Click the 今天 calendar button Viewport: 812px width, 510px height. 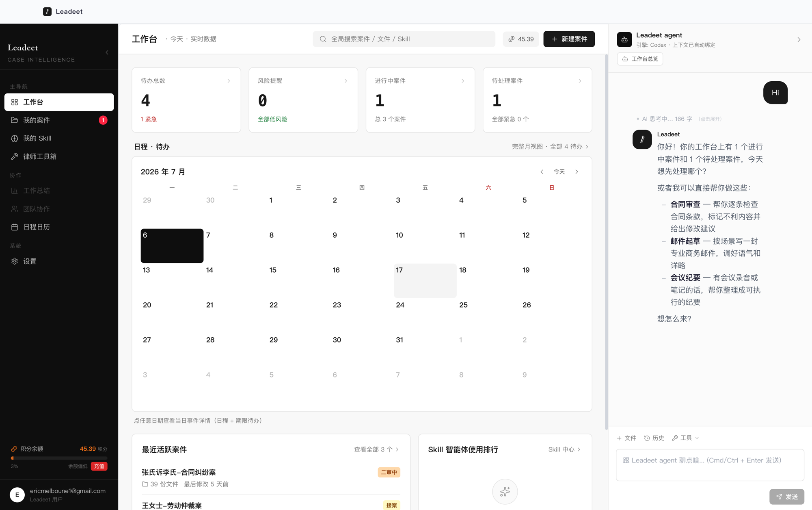click(559, 172)
